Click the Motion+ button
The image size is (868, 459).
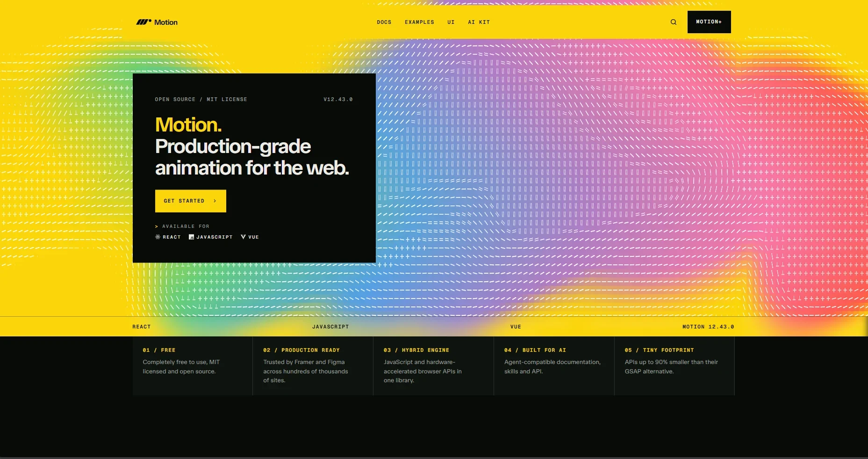click(x=709, y=22)
